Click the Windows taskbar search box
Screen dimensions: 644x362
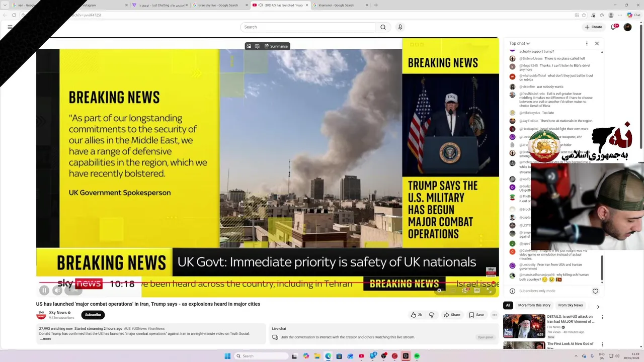click(262, 356)
